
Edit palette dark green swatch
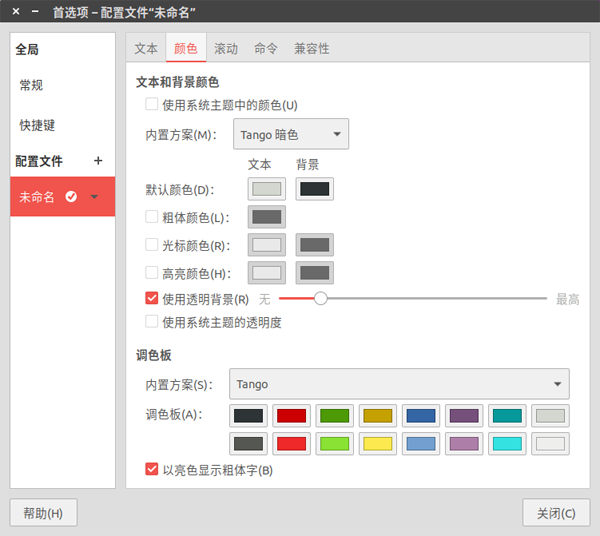(x=334, y=416)
